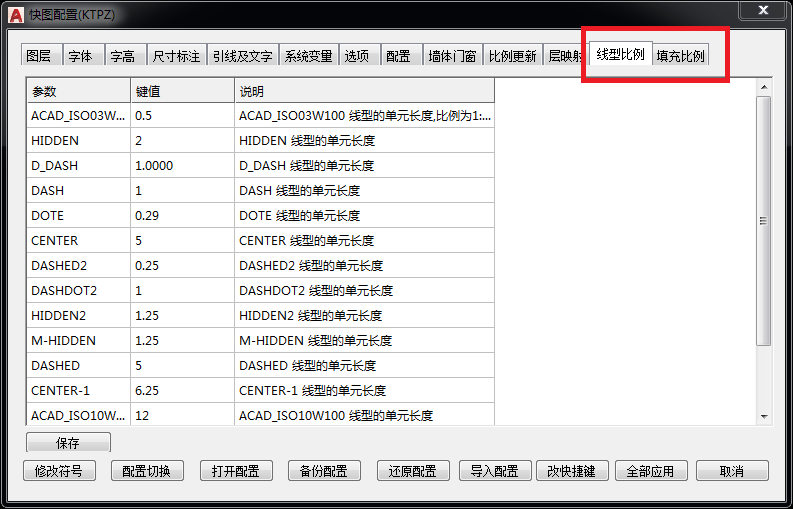Click the 改快捷键 button
The width and height of the screenshot is (793, 509).
[x=572, y=471]
